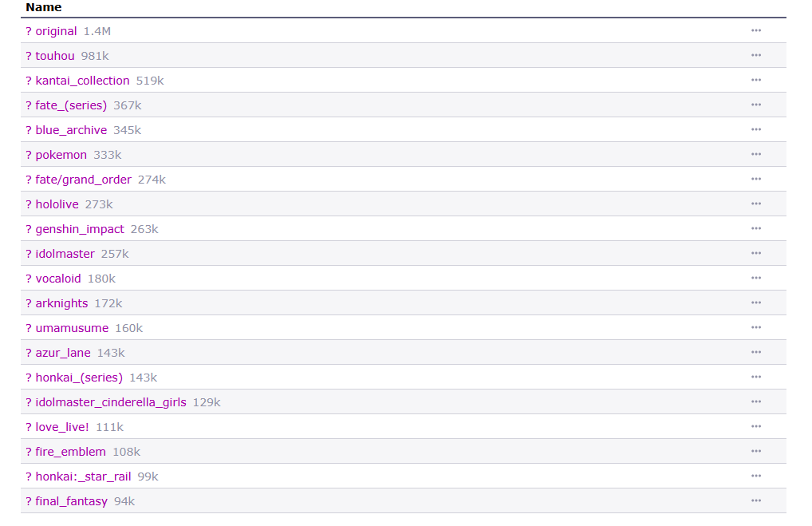This screenshot has height=526, width=812.
Task: Open the azur_lane tag link
Action: click(x=63, y=353)
